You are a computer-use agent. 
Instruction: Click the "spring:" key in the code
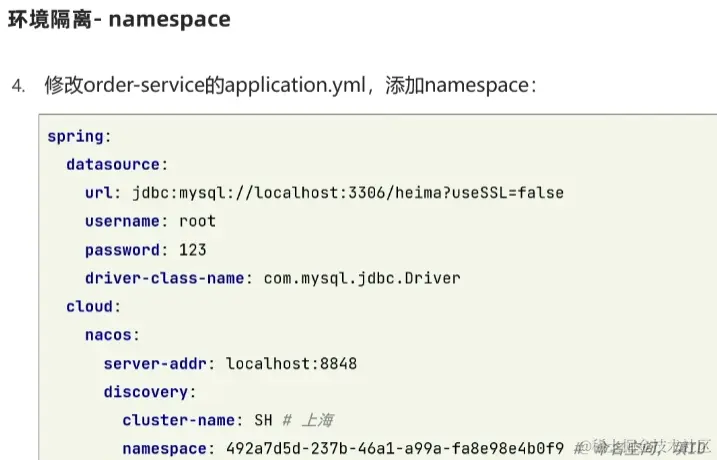pos(79,136)
